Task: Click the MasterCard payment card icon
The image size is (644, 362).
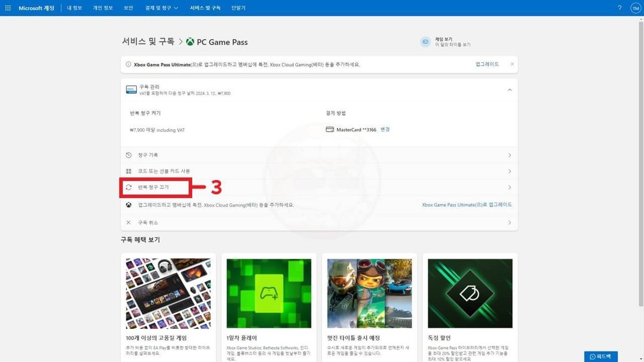Action: pos(330,129)
